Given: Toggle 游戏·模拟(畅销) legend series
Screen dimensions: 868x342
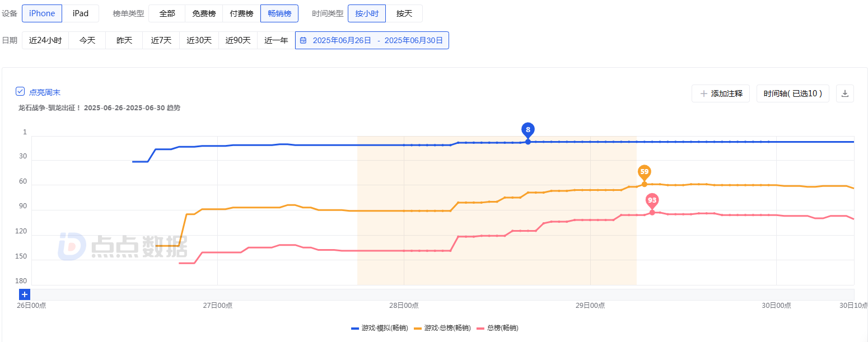Looking at the screenshot, I should coord(379,328).
